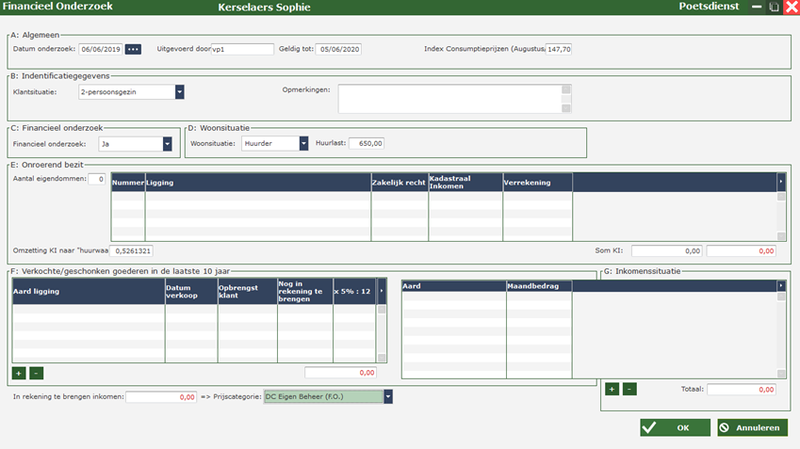The height and width of the screenshot is (449, 800).
Task: Click arrow icon in Onroerend bezit table header
Action: (x=781, y=181)
